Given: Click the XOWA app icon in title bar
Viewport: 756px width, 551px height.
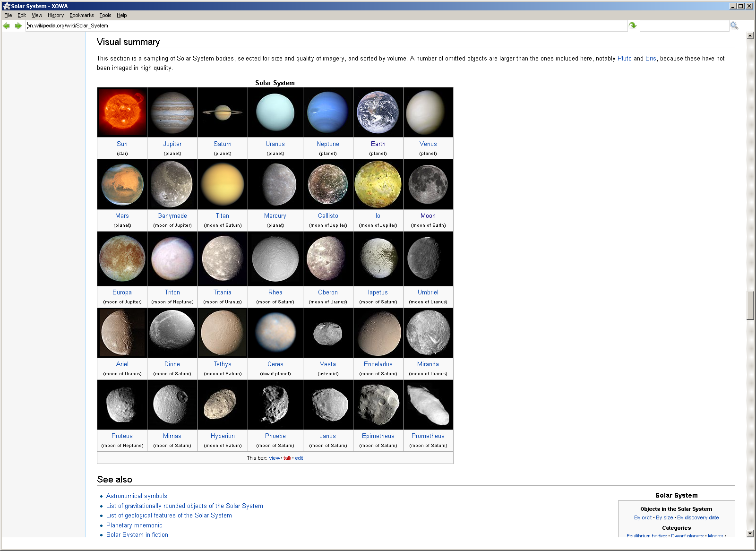Looking at the screenshot, I should (x=6, y=6).
